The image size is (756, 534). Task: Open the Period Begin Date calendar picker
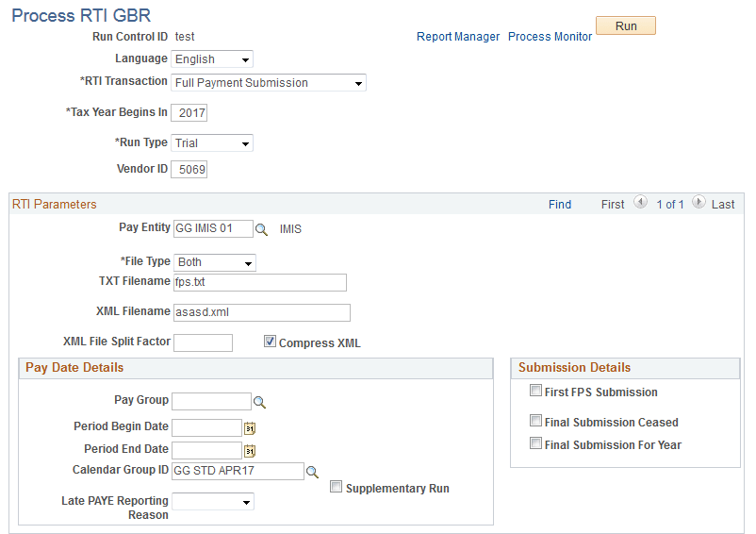(x=250, y=428)
